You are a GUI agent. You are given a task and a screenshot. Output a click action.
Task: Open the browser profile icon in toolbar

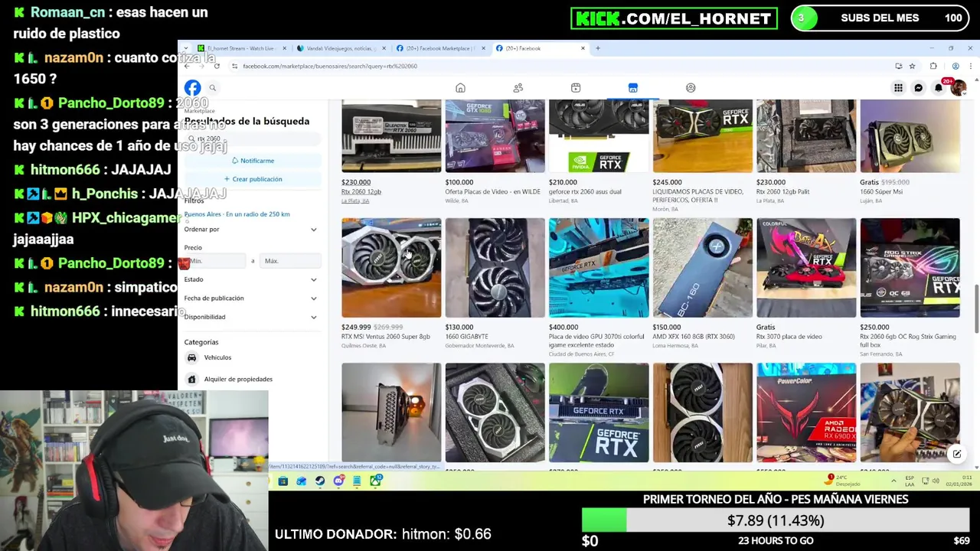(x=955, y=67)
